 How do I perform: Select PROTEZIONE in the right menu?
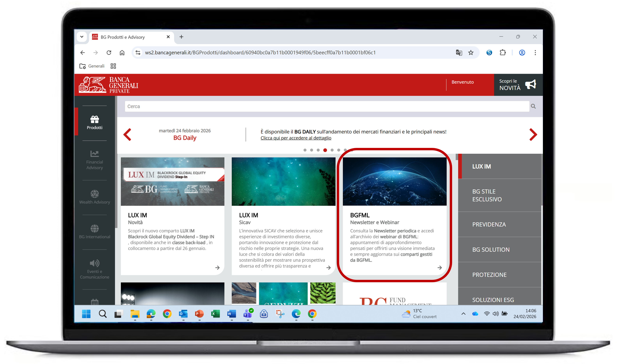[x=500, y=275]
